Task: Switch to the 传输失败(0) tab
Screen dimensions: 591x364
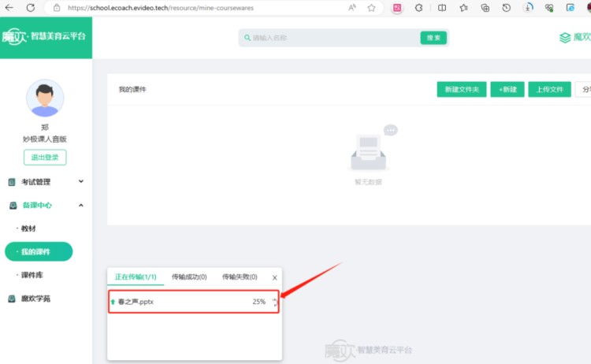Action: (x=240, y=277)
